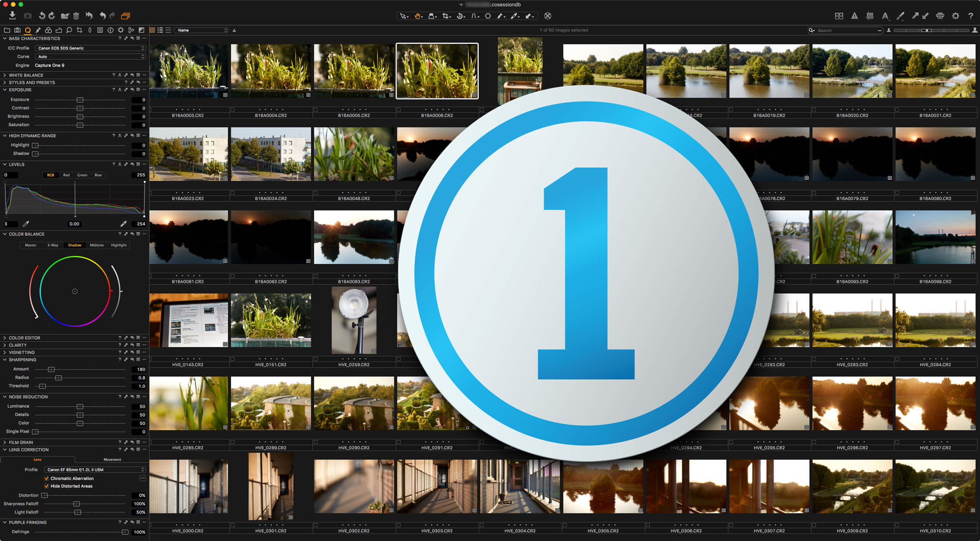The image size is (980, 541).
Task: Open Preferences gear icon in top right
Action: click(x=956, y=16)
